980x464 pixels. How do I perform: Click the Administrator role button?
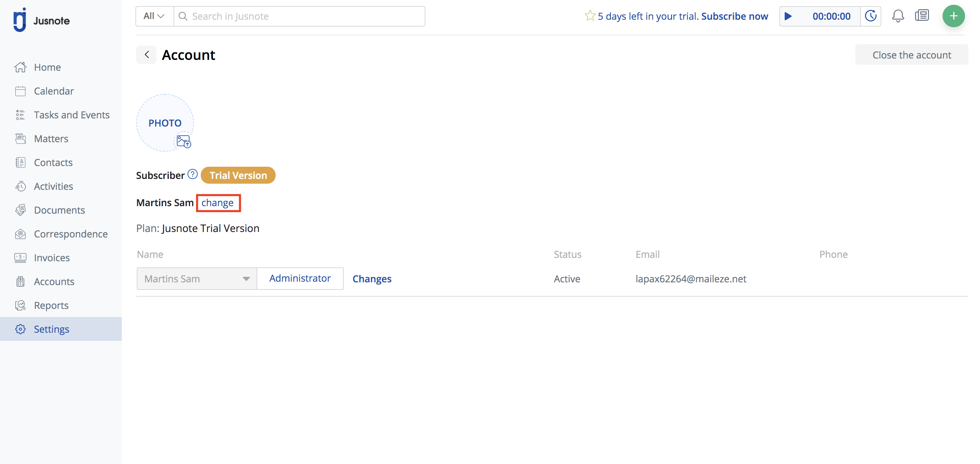coord(300,279)
